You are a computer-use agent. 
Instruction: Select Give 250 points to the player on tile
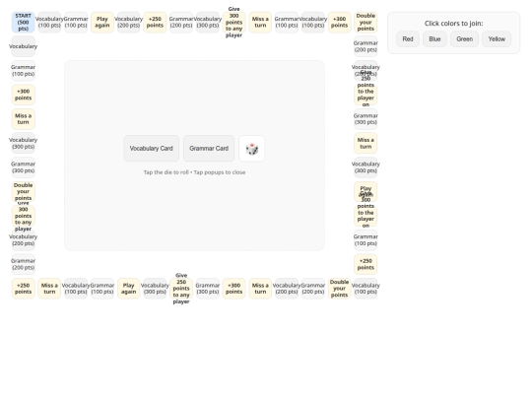[366, 95]
